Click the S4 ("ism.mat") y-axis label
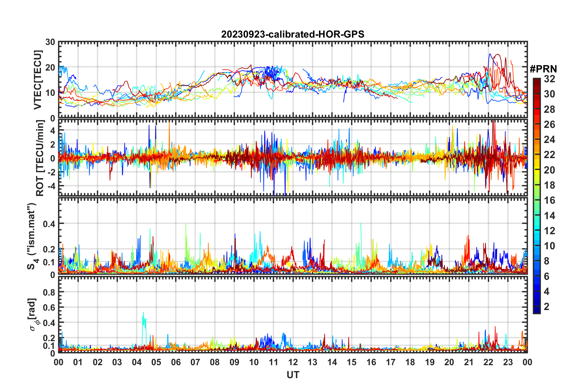The image size is (586, 392). [32, 236]
